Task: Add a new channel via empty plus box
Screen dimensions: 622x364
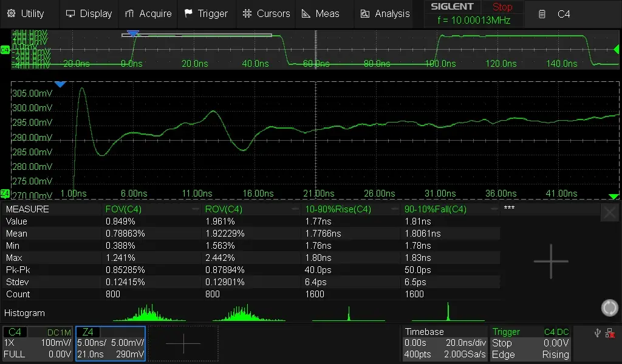Action: (x=183, y=343)
